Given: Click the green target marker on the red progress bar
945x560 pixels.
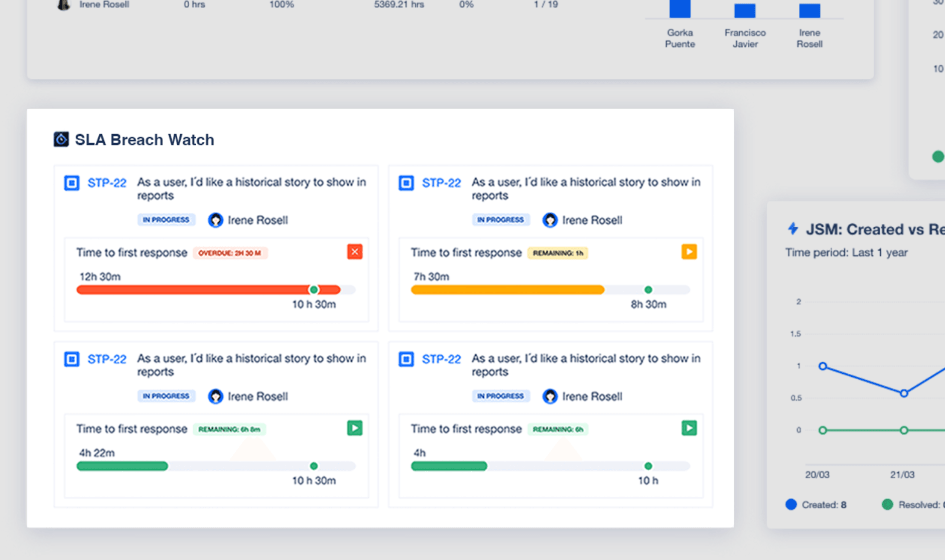Looking at the screenshot, I should click(314, 290).
